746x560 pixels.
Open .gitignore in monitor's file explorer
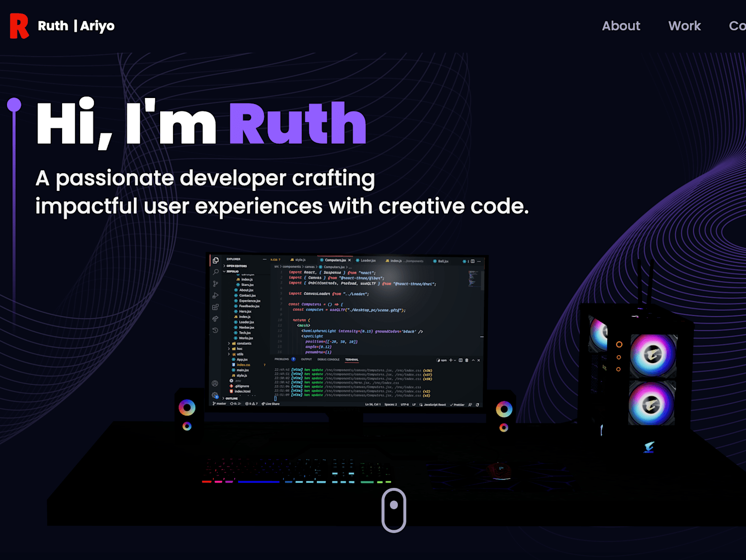(240, 386)
